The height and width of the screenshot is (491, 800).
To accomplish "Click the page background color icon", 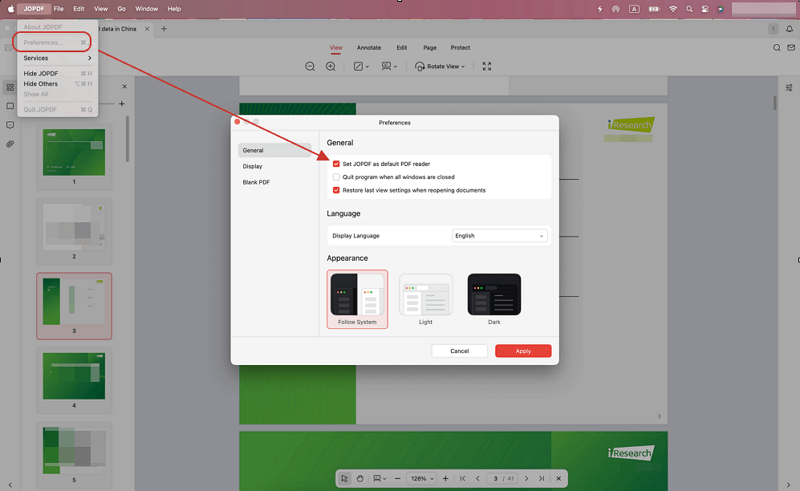I will tap(358, 66).
